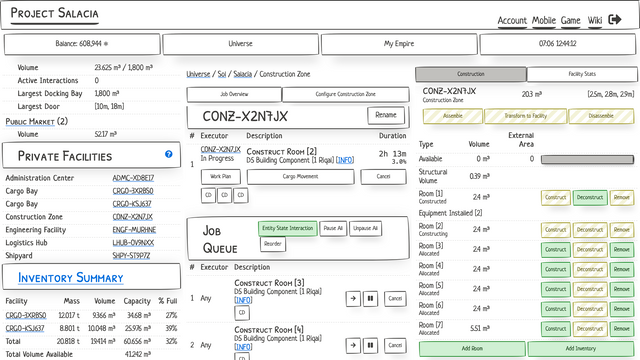Image resolution: width=640 pixels, height=360 pixels.
Task: Click the Available volume progress bar
Action: (x=587, y=159)
